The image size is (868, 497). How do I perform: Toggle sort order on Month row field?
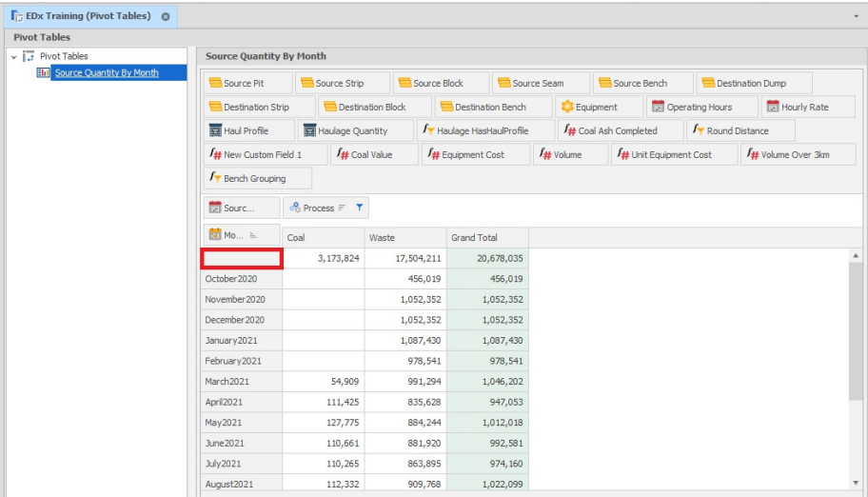pyautogui.click(x=254, y=234)
